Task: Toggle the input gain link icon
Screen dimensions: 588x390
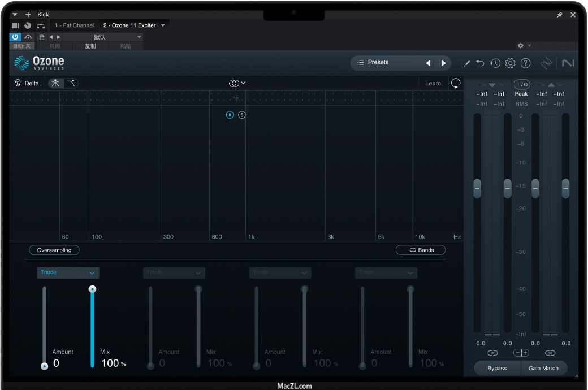Action: [x=492, y=353]
